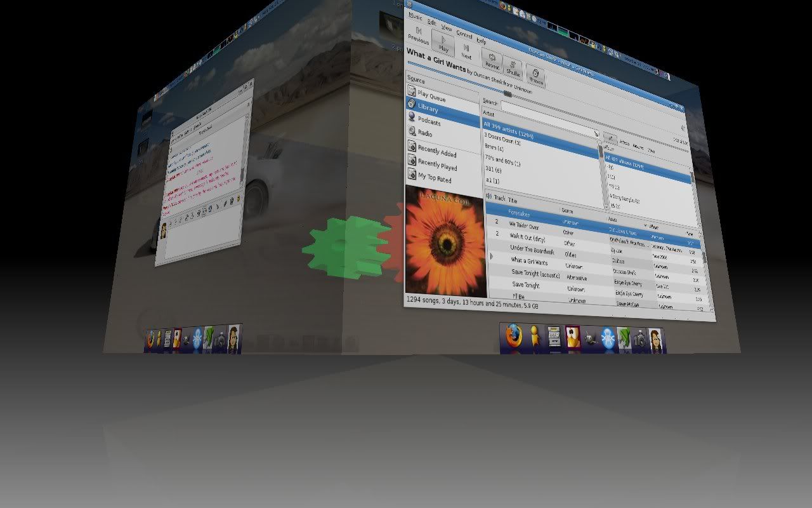This screenshot has height=508, width=812.
Task: Click the artist list vertical scrollbar
Action: tap(602, 175)
